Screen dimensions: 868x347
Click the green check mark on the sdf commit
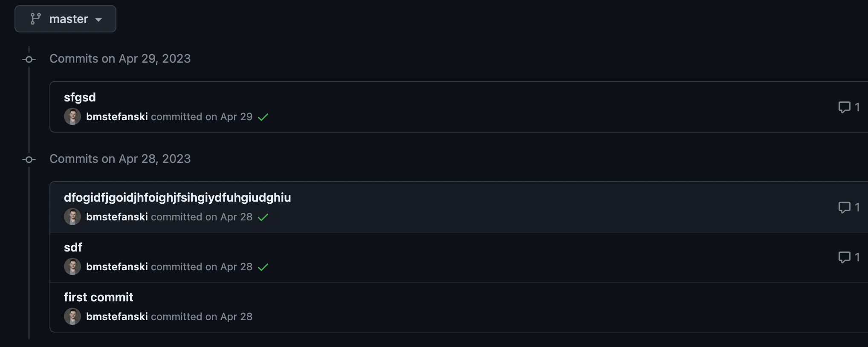click(x=263, y=267)
